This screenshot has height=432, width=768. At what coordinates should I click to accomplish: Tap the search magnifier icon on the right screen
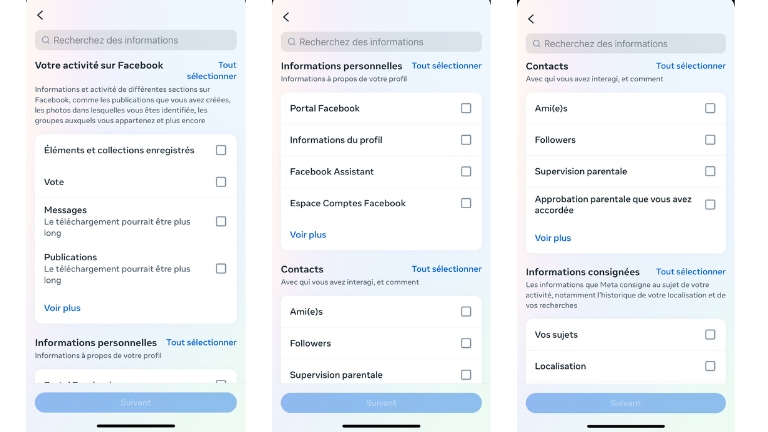[536, 44]
